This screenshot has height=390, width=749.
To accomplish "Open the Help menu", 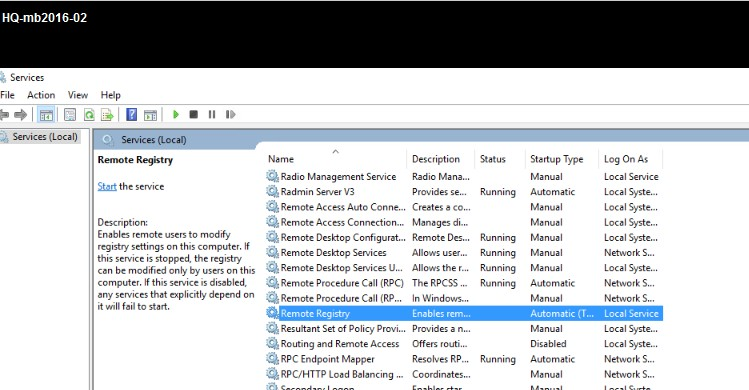I will point(110,95).
